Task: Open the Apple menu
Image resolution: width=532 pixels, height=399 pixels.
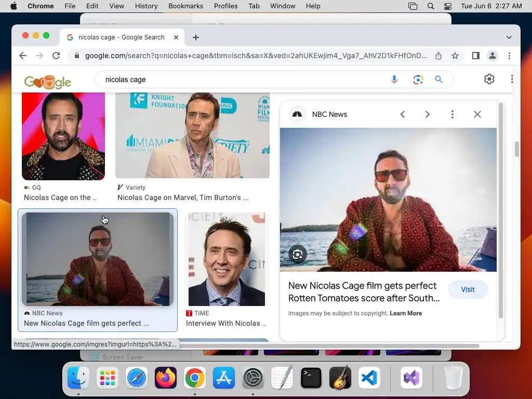Action: pyautogui.click(x=14, y=6)
